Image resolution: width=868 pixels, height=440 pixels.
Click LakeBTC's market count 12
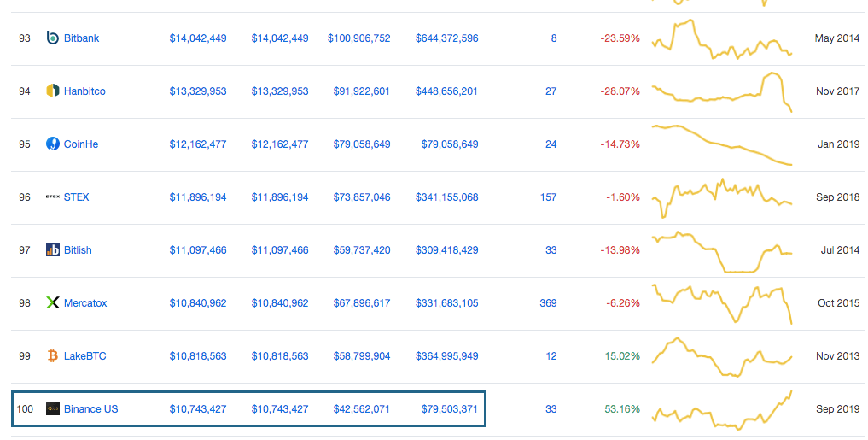coord(551,355)
